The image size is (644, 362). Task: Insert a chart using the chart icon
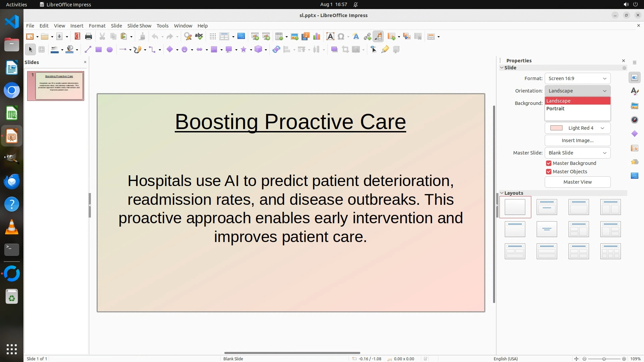316,37
